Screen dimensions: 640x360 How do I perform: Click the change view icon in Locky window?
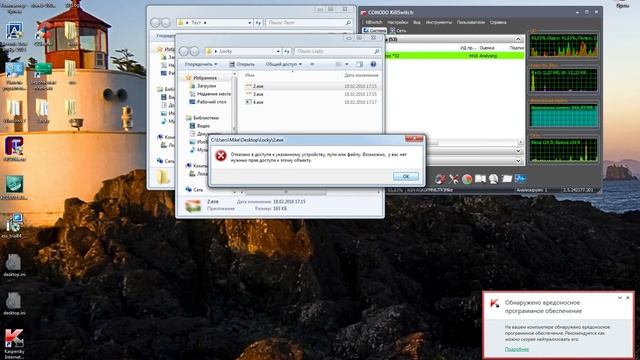(x=338, y=64)
